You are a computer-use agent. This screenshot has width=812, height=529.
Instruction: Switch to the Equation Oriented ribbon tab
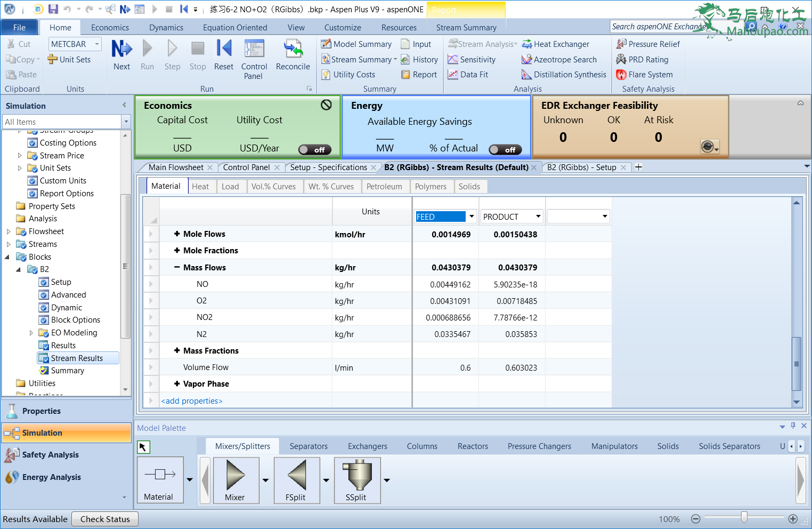[x=235, y=28]
